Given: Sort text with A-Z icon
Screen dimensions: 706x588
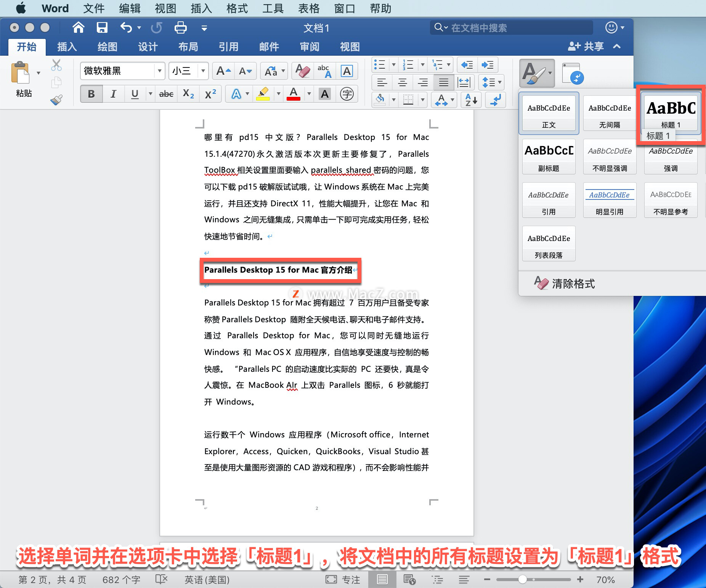Looking at the screenshot, I should click(x=471, y=100).
